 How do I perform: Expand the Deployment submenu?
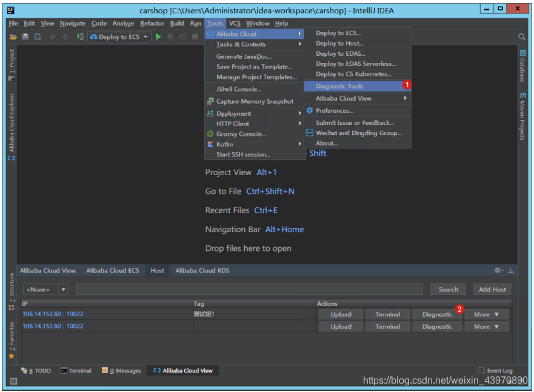point(255,113)
